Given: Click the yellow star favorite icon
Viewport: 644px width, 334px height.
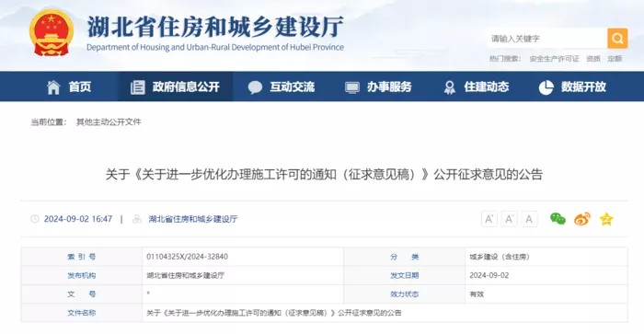Looking at the screenshot, I should [606, 219].
